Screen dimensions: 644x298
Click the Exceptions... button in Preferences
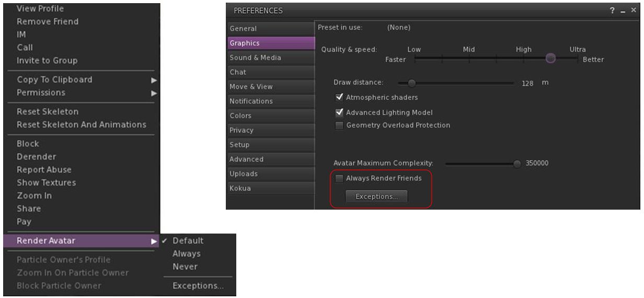(x=376, y=197)
